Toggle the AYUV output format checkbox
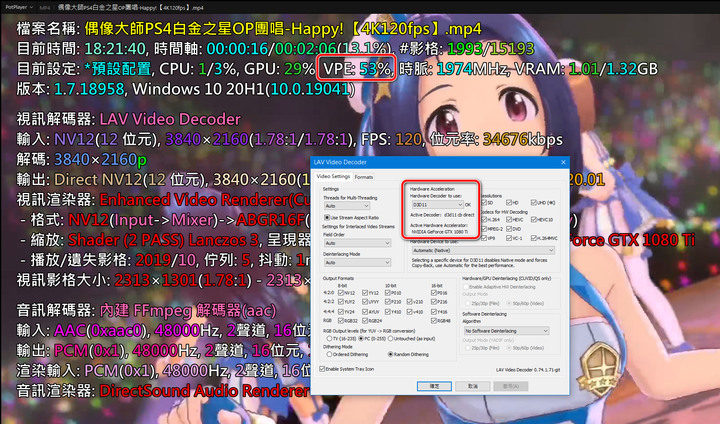Image resolution: width=720 pixels, height=424 pixels. point(365,311)
